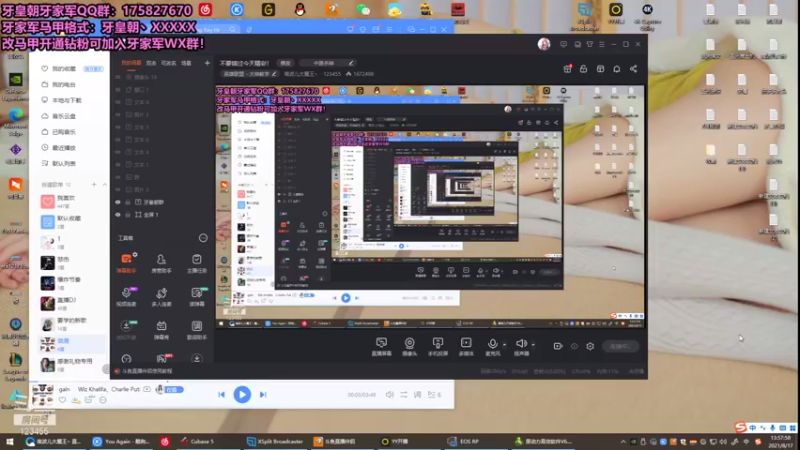Screen dimensions: 800x450
Task: Click the 直播屏幕 source button
Action: tap(381, 346)
